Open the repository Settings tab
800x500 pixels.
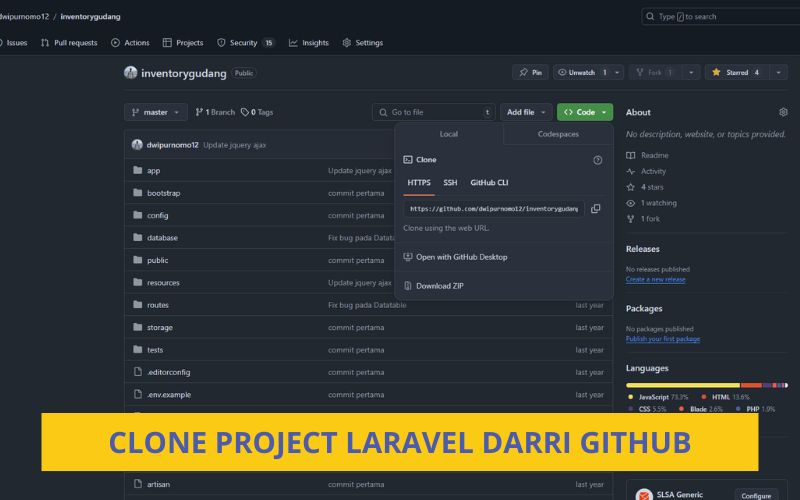(363, 43)
